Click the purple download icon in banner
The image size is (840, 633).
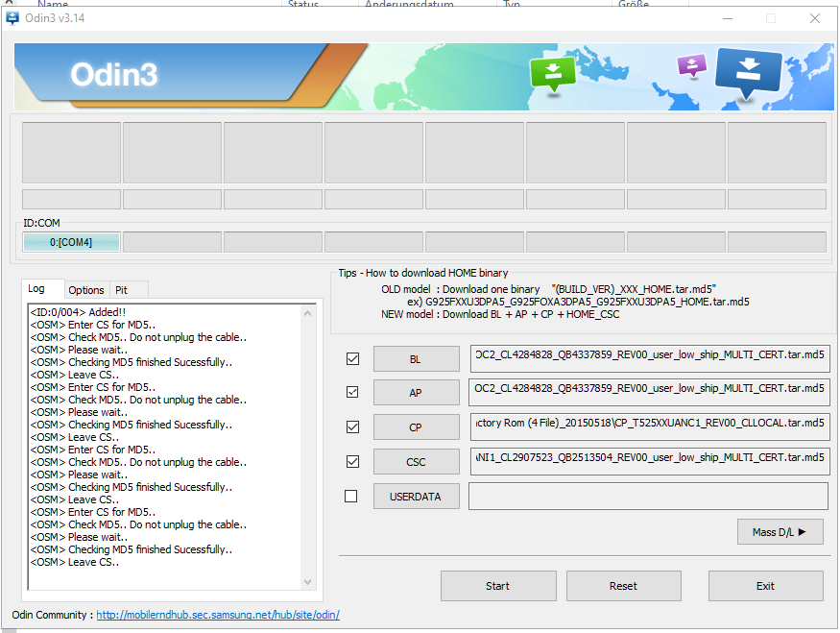click(x=691, y=66)
